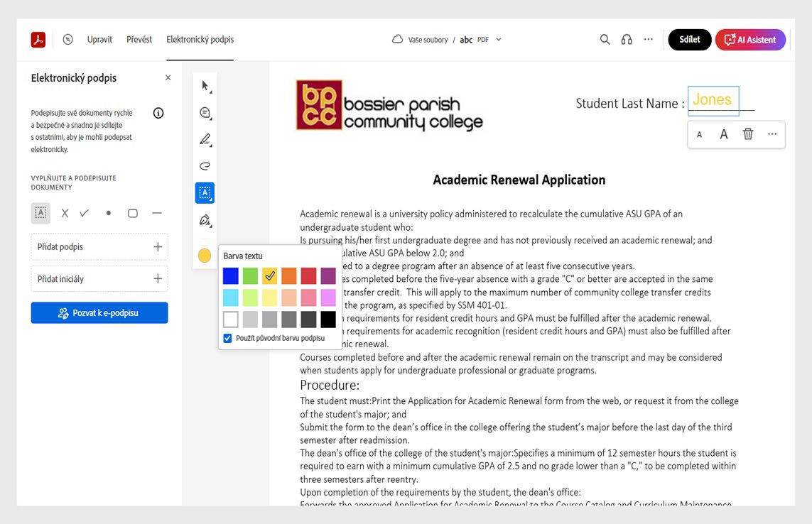This screenshot has height=524, width=812.
Task: Choose the blue text color swatch
Action: (231, 275)
